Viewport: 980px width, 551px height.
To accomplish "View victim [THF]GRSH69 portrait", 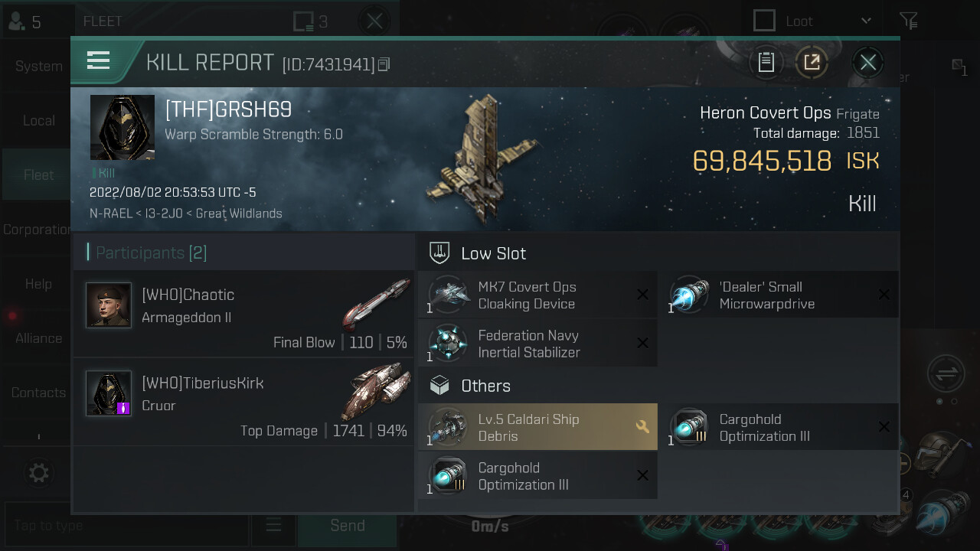I will 122,127.
